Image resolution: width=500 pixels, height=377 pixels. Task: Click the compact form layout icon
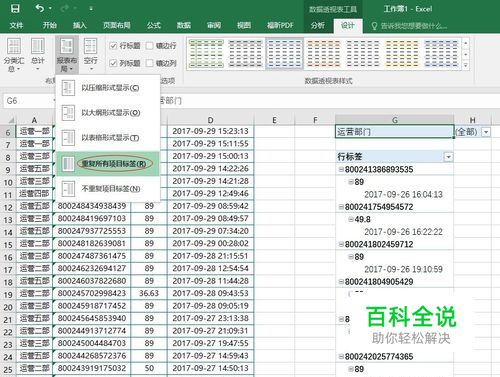pyautogui.click(x=68, y=88)
